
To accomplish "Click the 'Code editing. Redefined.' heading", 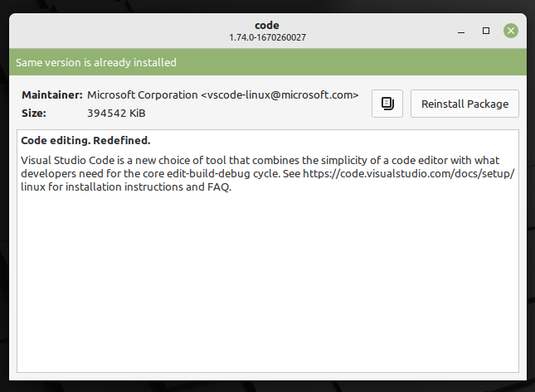I will (x=85, y=140).
